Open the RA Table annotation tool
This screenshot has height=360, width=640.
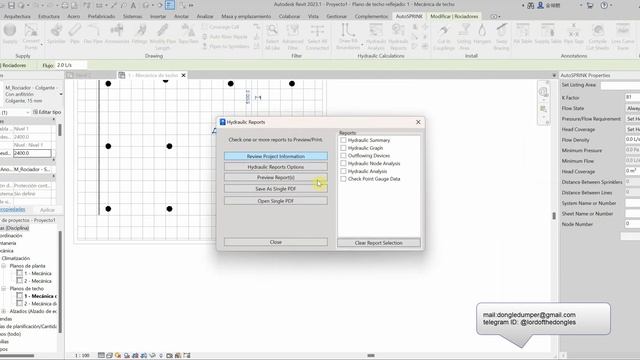click(x=522, y=33)
